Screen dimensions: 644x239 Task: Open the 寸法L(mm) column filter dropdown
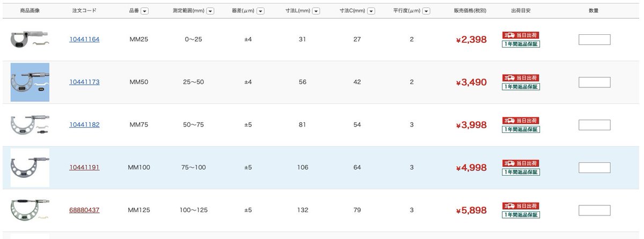pos(316,11)
